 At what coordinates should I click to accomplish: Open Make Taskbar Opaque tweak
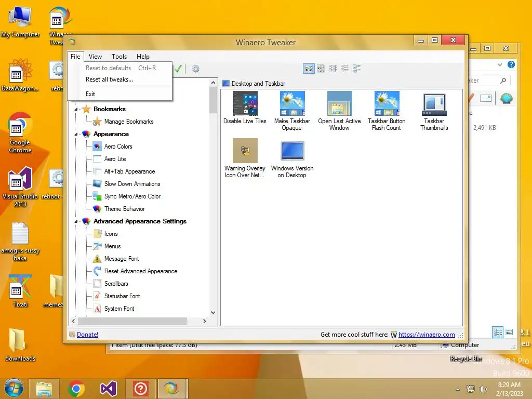[292, 111]
